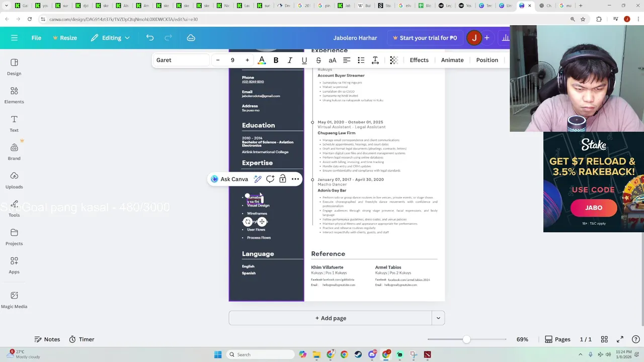Open the Notes panel

(x=47, y=339)
